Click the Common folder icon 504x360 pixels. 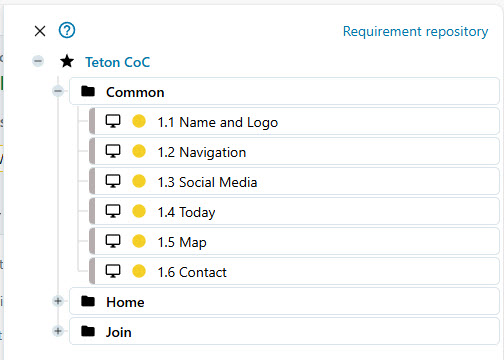point(88,91)
